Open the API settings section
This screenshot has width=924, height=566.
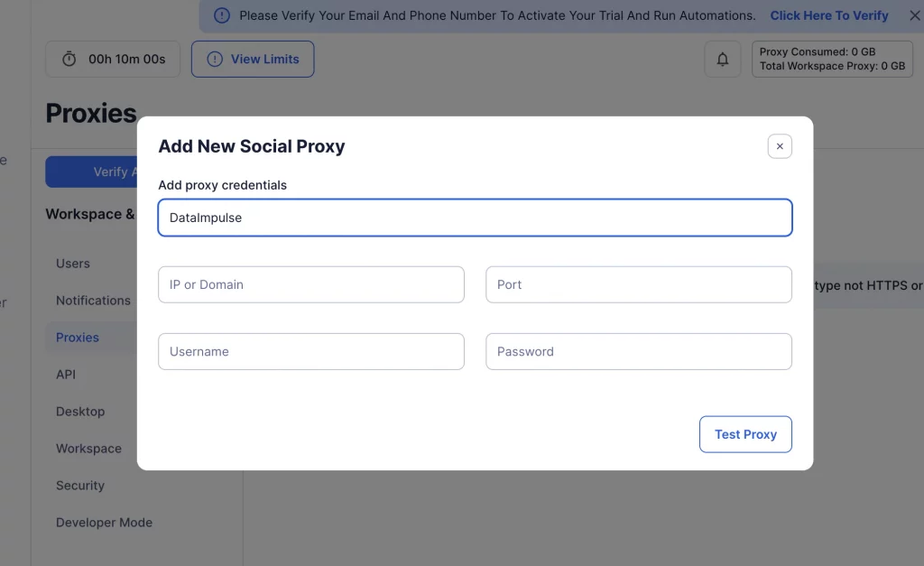click(x=66, y=375)
